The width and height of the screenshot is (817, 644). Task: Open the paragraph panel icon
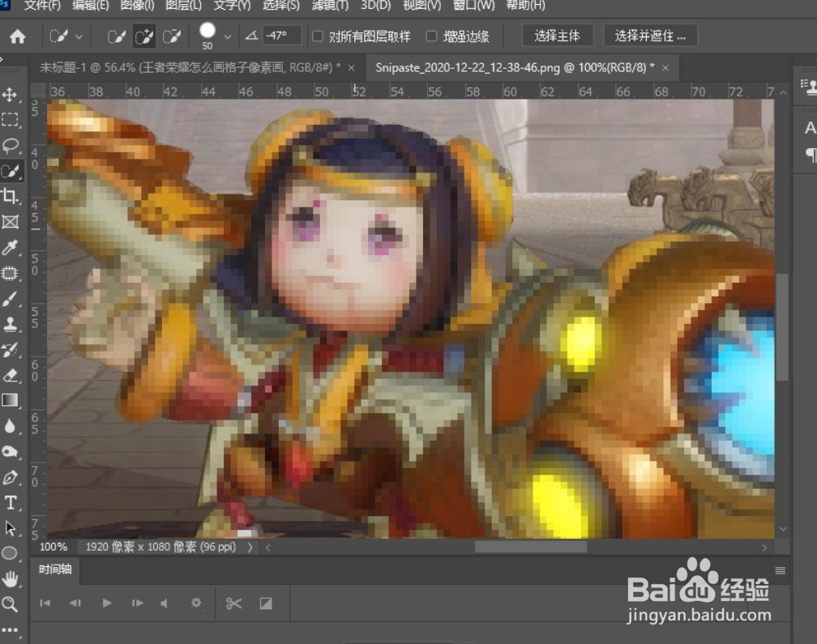[811, 154]
